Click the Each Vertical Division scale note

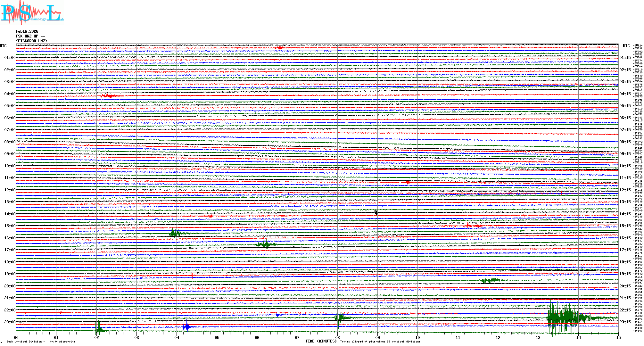coord(41,342)
